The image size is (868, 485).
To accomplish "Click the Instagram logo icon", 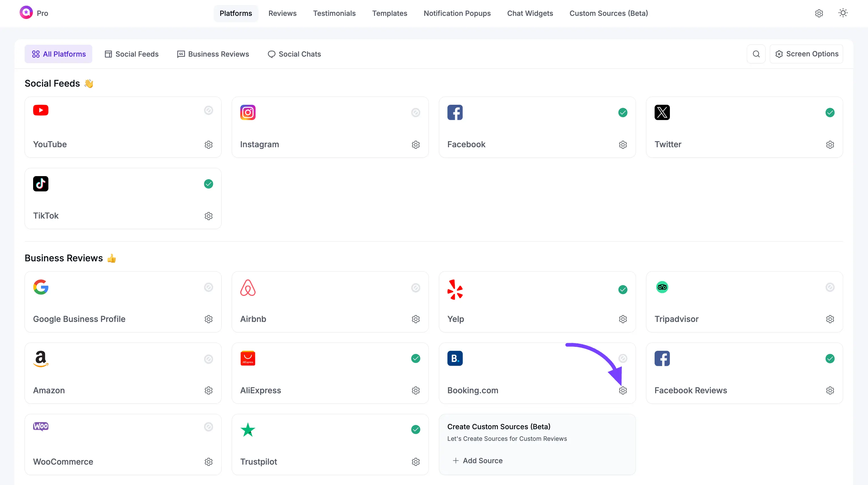I will coord(248,112).
